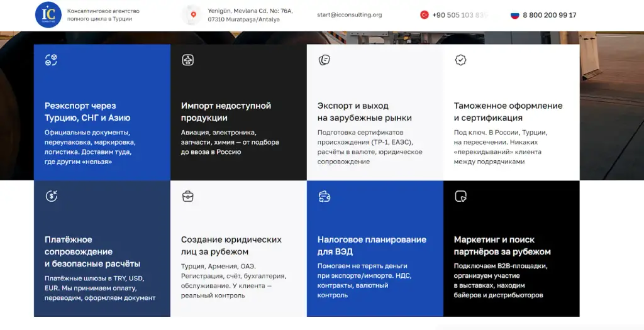Select 'Создание юридических лиц за рубежом' heading
Screen dimensions: 644x330
point(231,245)
